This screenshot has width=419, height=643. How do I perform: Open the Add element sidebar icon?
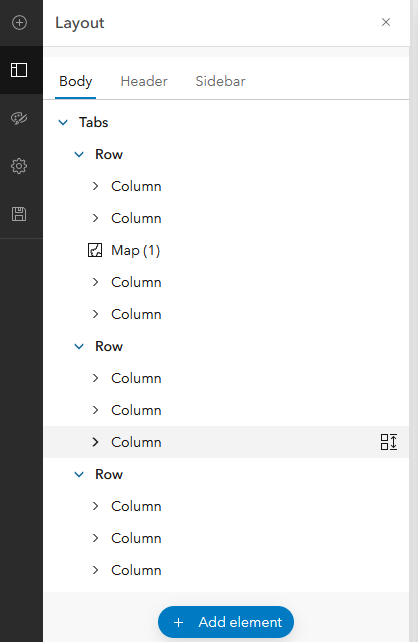point(19,22)
